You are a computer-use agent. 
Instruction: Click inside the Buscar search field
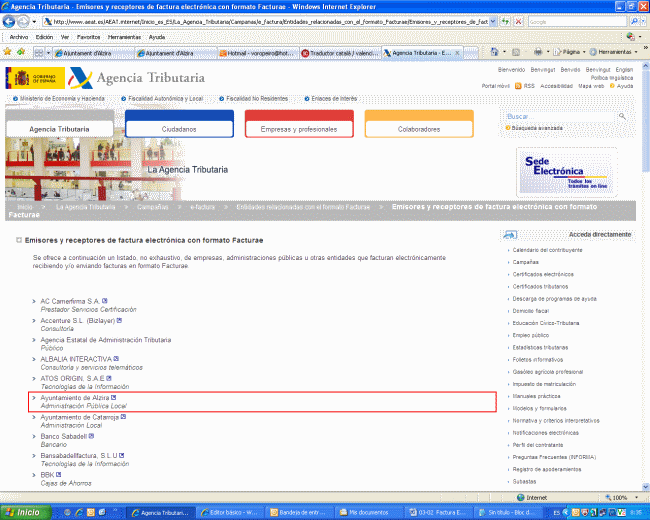(x=560, y=117)
